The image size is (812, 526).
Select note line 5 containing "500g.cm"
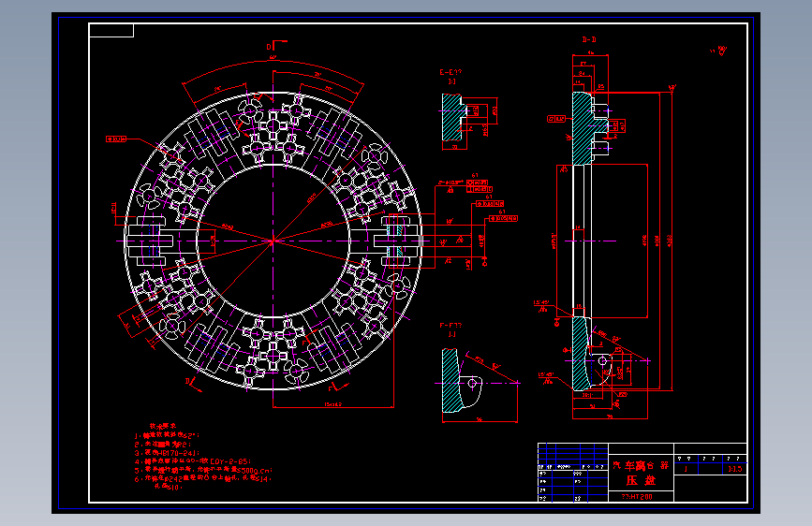point(203,470)
